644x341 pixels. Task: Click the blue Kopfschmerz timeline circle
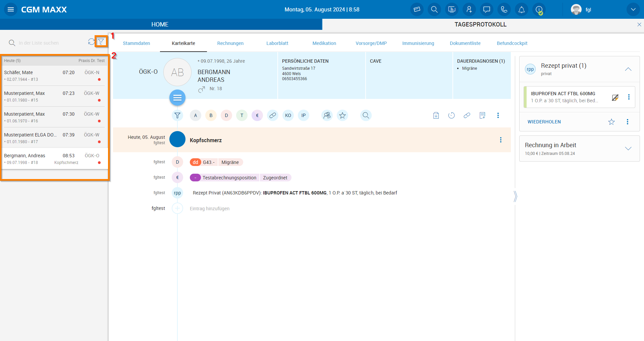tap(177, 139)
